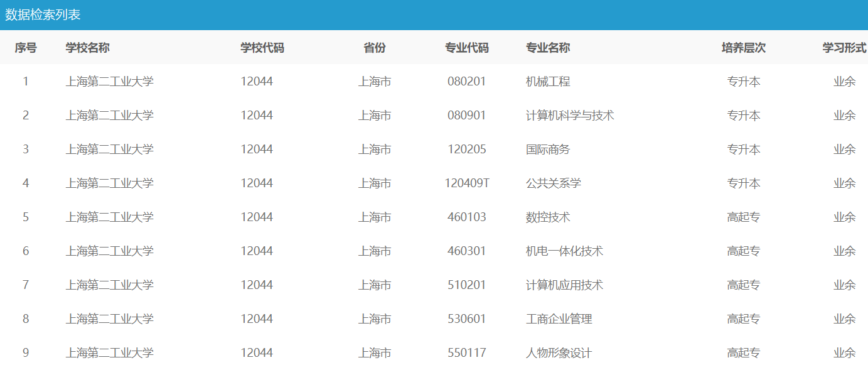Click the 培养层次 column header
This screenshot has height=365, width=868.
tap(744, 48)
